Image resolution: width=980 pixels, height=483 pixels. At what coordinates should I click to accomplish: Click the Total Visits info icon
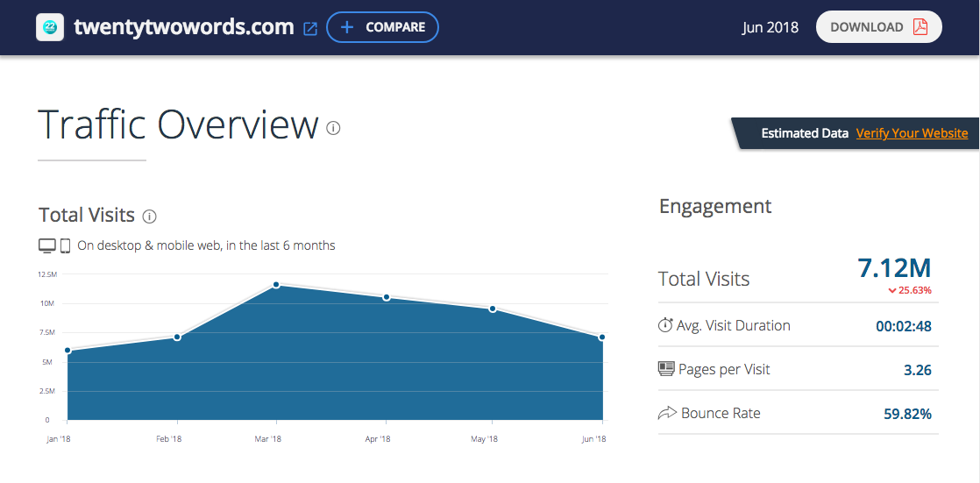(x=149, y=216)
